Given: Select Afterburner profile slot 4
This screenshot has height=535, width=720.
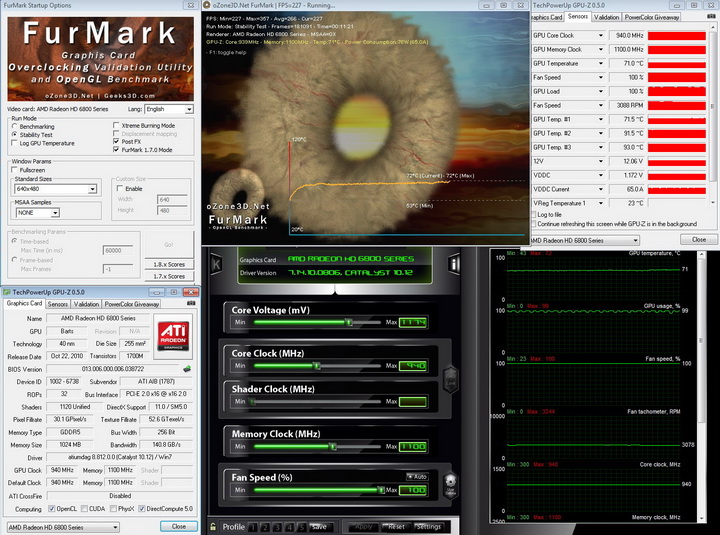Looking at the screenshot, I should (x=289, y=527).
